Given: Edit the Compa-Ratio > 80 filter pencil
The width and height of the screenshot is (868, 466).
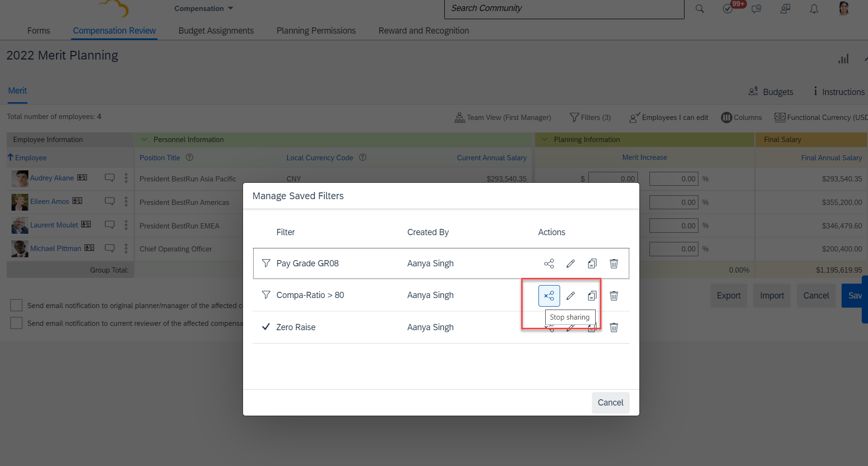Looking at the screenshot, I should (570, 296).
